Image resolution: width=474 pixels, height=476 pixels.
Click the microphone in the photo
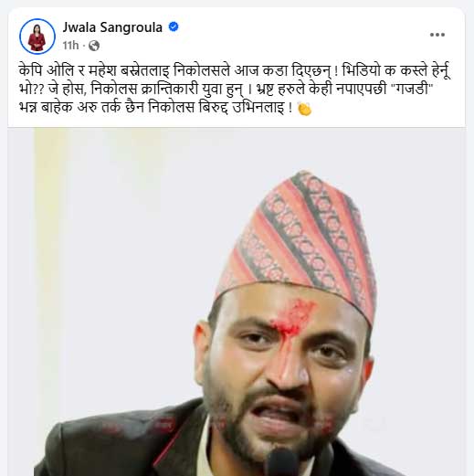(282, 461)
